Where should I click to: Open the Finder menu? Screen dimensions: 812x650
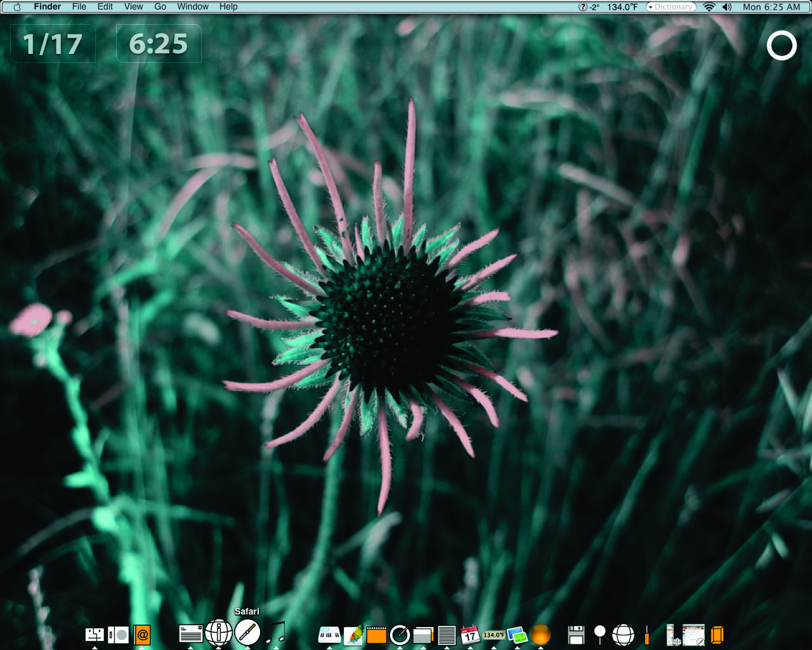[x=48, y=7]
